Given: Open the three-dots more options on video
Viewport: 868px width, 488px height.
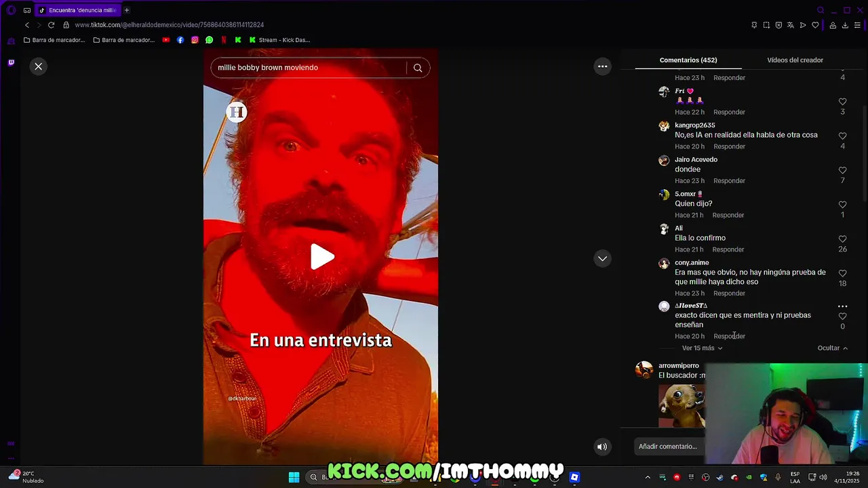Looking at the screenshot, I should (602, 66).
